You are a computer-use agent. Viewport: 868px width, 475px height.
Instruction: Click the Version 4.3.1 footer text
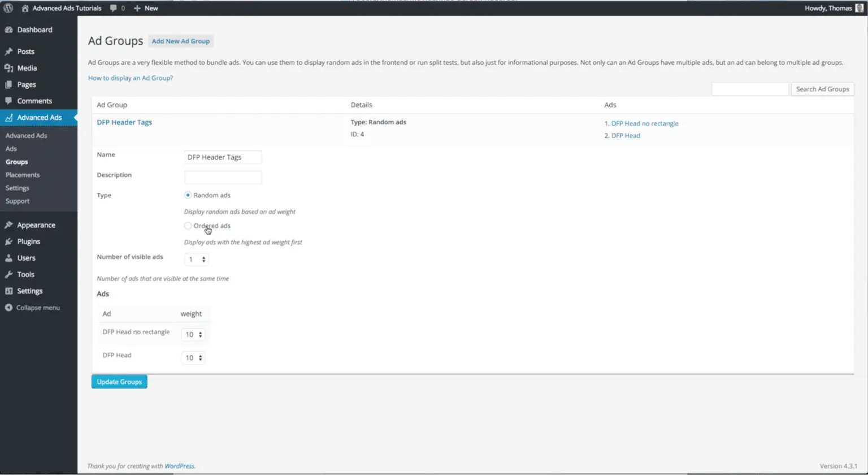point(839,466)
